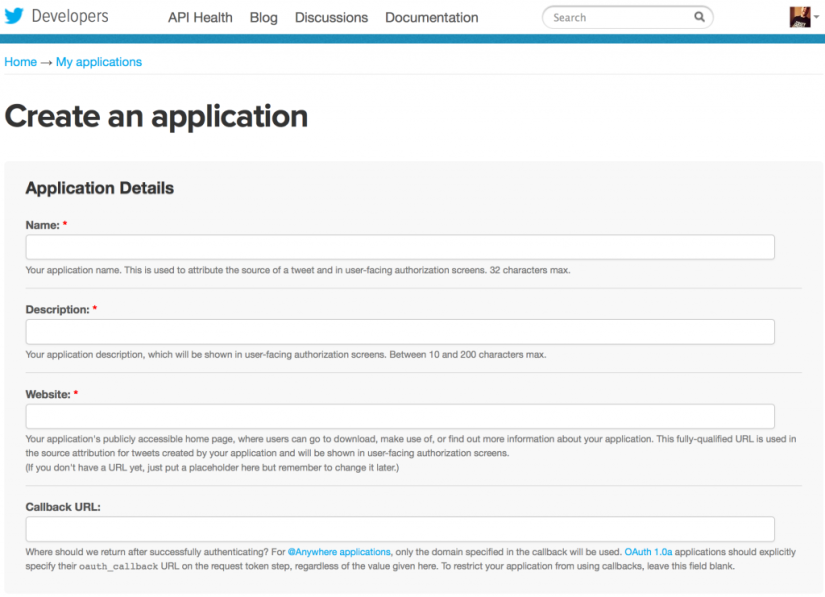The image size is (825, 597).
Task: Click the Twitter bird logo
Action: coord(16,15)
